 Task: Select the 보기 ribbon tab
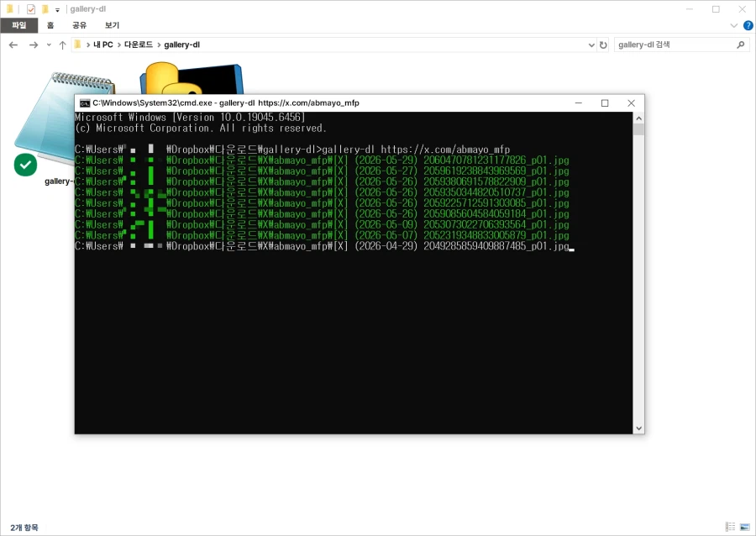coord(112,25)
